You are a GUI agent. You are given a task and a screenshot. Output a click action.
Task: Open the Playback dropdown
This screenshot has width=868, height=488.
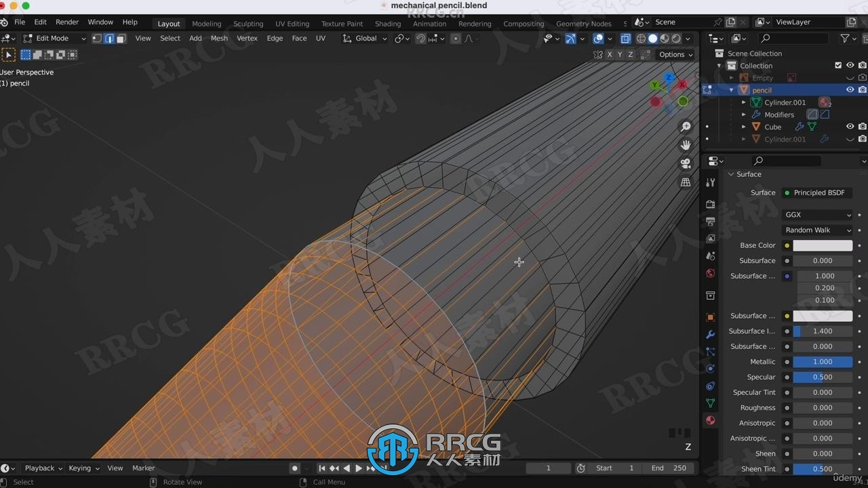[x=43, y=468]
